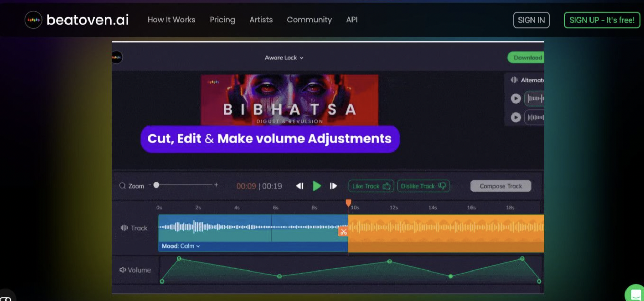644x301 pixels.
Task: Open the Community menu item
Action: coord(309,20)
